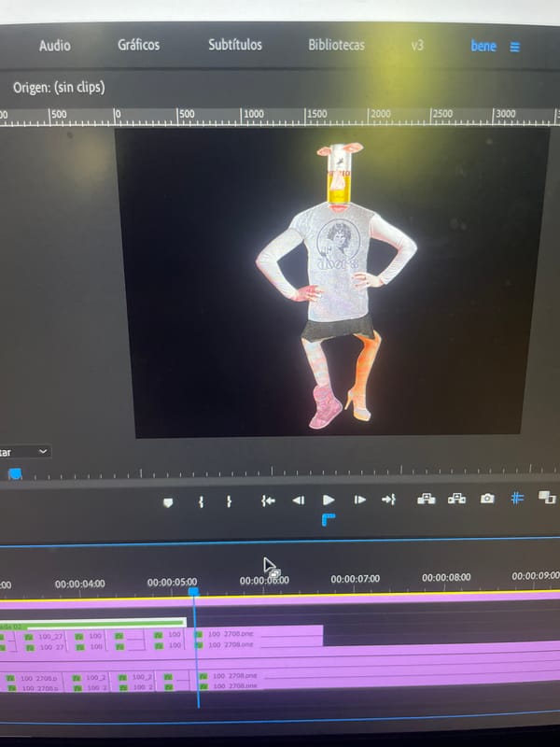
Task: Click the figure in the program monitor preview
Action: [337, 286]
